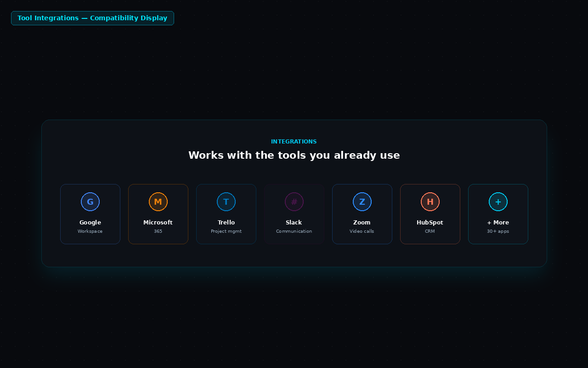Click the 'Communication' subtitle under Slack

[x=294, y=231]
